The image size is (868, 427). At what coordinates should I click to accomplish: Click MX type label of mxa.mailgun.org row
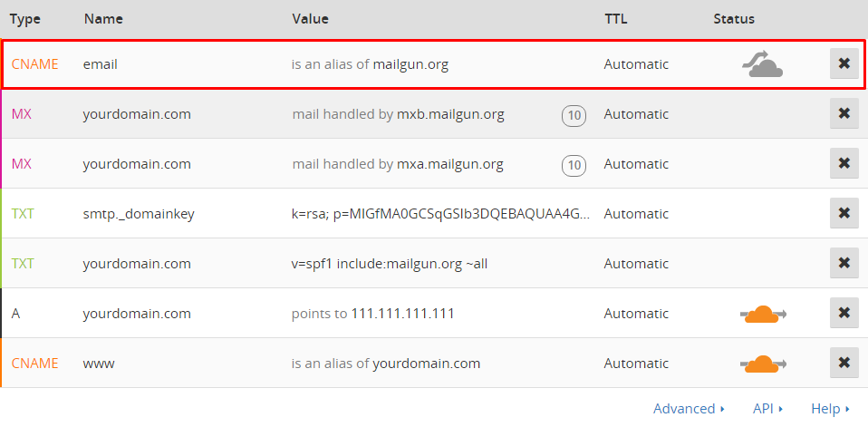tap(22, 164)
